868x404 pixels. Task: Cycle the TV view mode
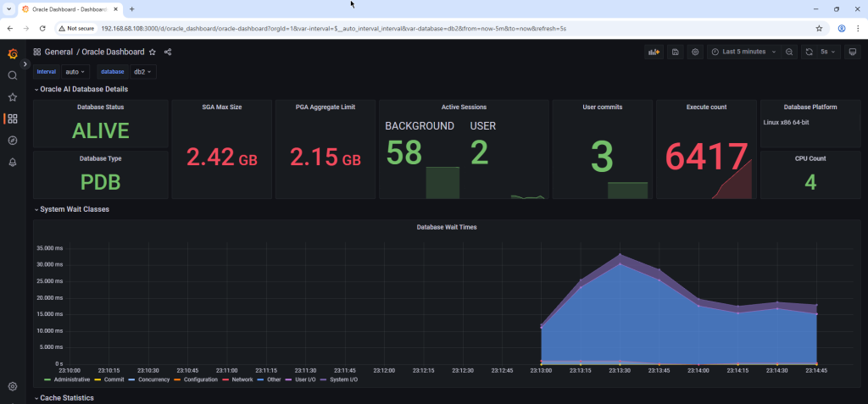852,52
